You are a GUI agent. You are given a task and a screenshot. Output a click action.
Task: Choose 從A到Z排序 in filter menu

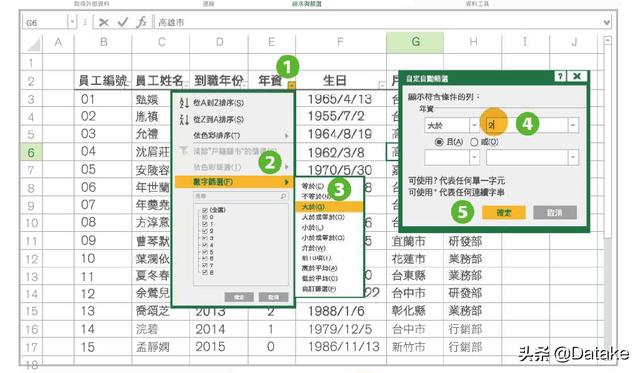(x=218, y=103)
